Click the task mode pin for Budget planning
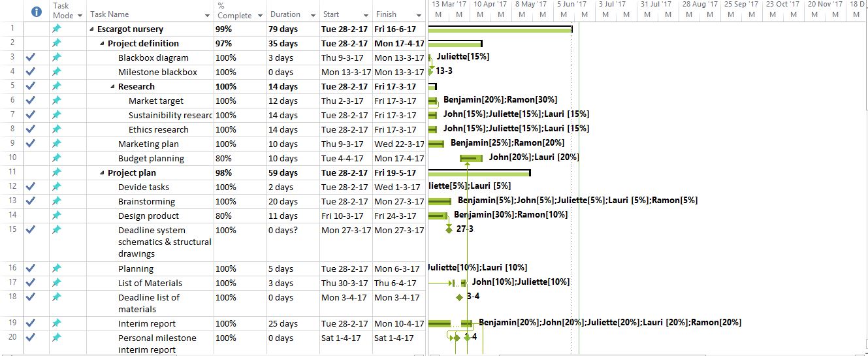 coord(56,158)
